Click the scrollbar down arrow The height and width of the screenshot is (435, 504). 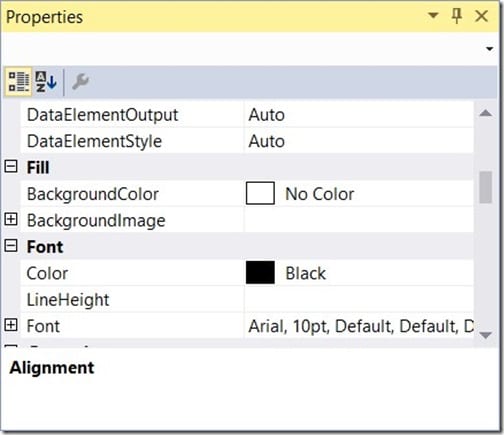486,335
